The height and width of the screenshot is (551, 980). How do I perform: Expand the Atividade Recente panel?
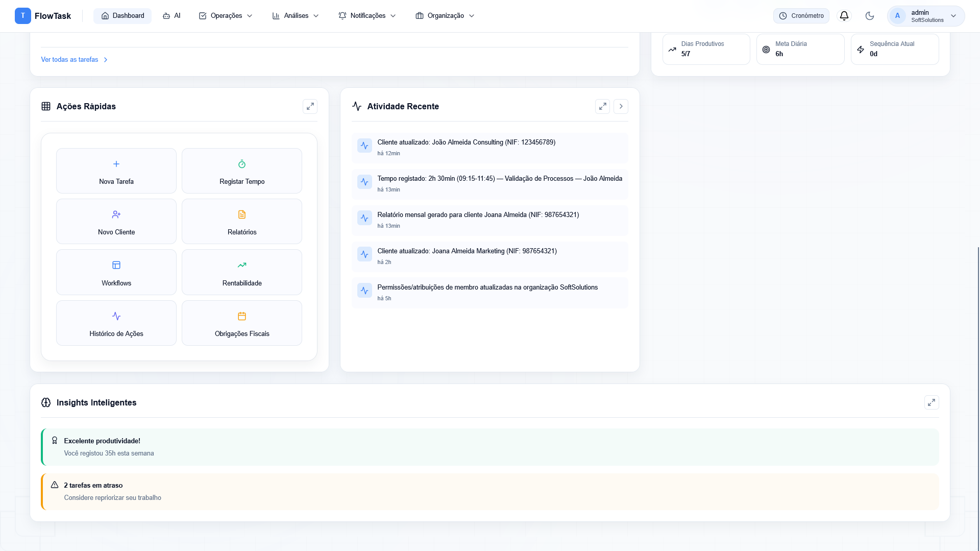coord(602,106)
